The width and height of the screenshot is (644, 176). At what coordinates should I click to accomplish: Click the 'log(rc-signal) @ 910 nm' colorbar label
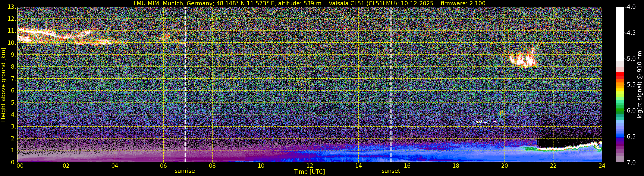(640, 85)
